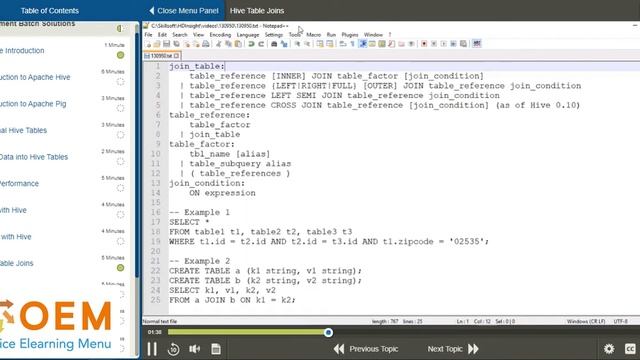Open Find with the binoculars icon

(274, 44)
